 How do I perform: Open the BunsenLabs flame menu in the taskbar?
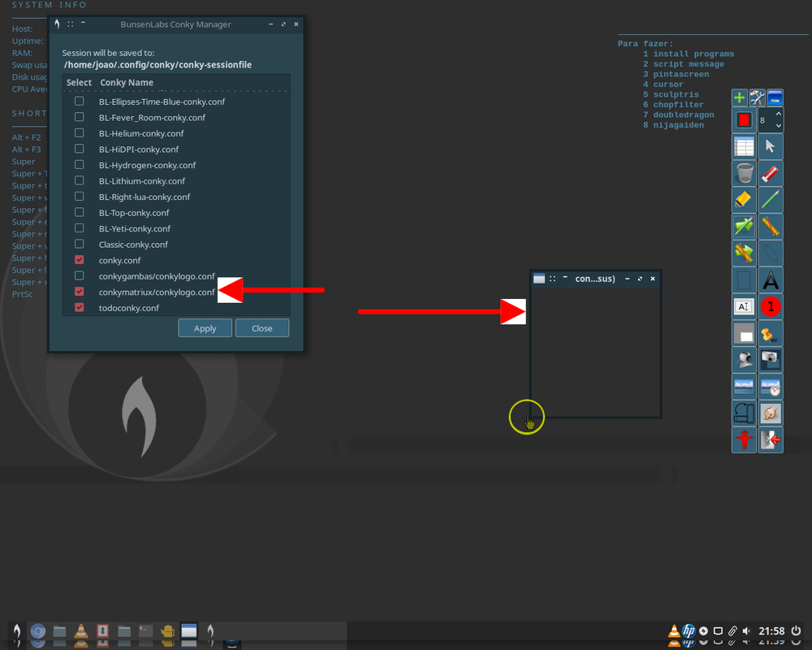[x=16, y=630]
